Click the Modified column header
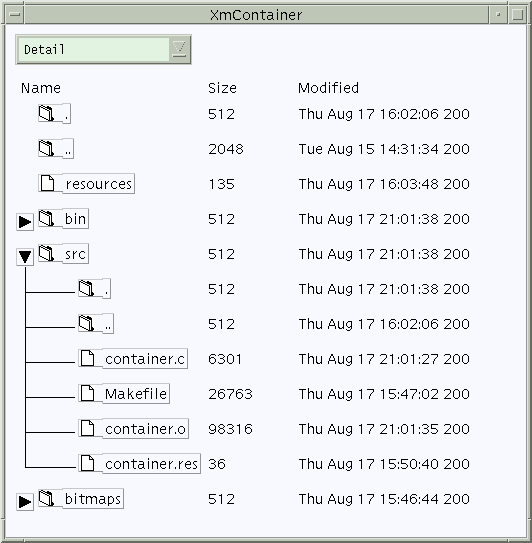The image size is (532, 543). pyautogui.click(x=328, y=88)
